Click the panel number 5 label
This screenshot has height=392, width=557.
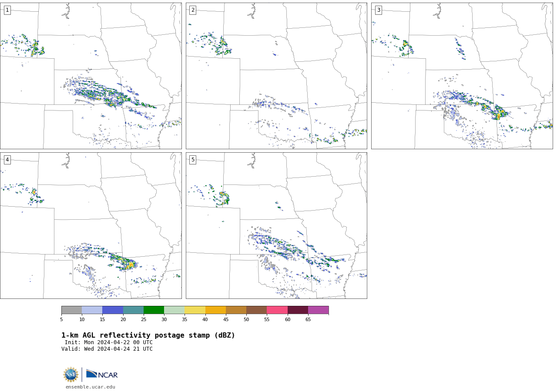[193, 160]
